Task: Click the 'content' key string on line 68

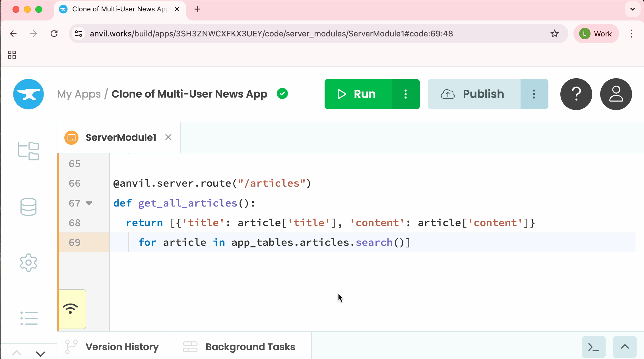Action: click(377, 223)
